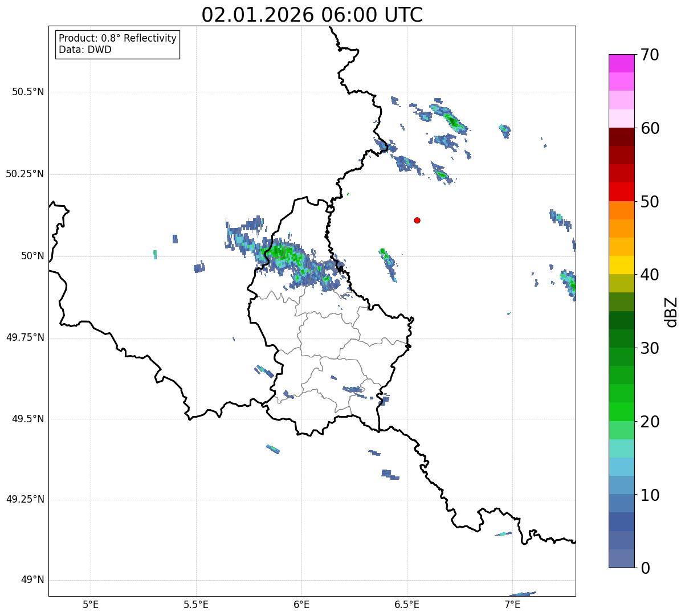
Task: Select the Data: DWD label
Action: pos(85,50)
